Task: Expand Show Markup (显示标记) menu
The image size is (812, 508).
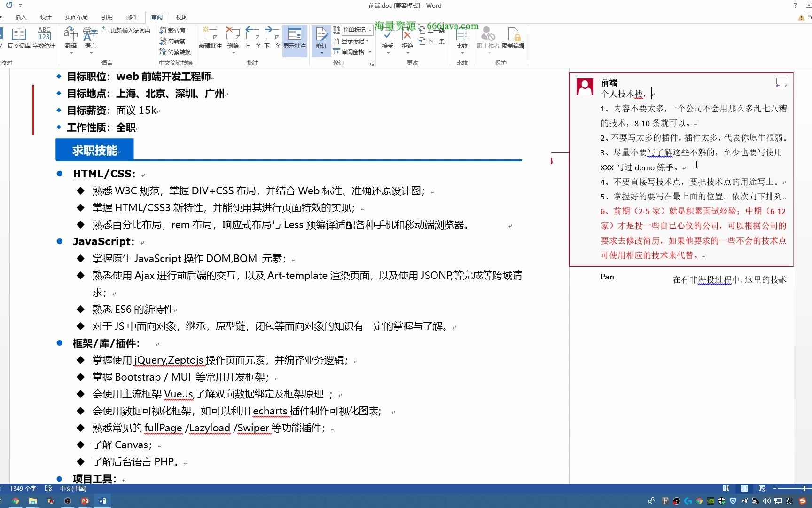Action: click(x=351, y=41)
